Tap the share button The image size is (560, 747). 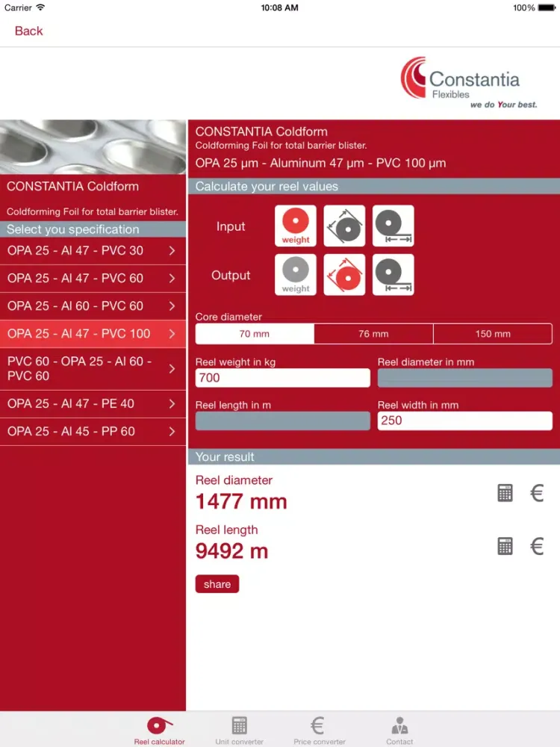[x=217, y=584]
